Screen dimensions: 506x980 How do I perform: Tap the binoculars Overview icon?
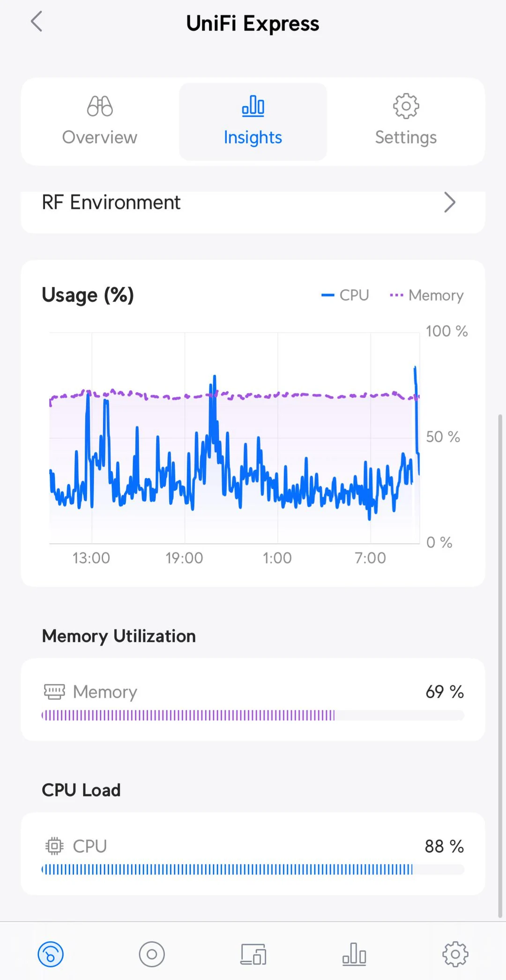(x=99, y=106)
